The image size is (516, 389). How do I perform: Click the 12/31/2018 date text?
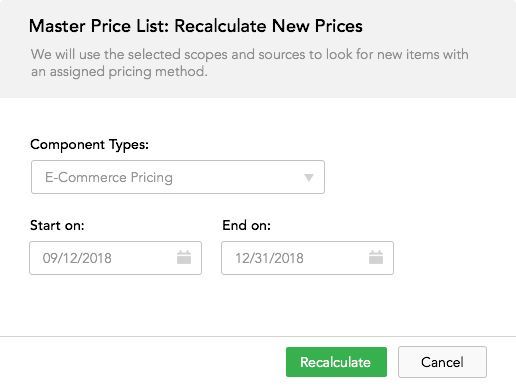[x=269, y=258]
